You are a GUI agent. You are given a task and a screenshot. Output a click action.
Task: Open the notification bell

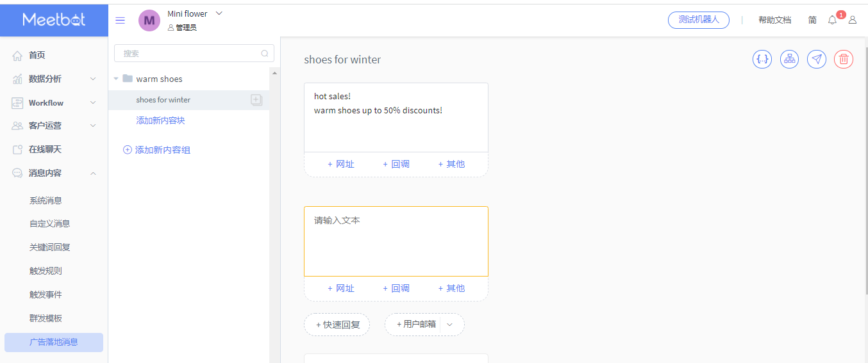point(832,20)
